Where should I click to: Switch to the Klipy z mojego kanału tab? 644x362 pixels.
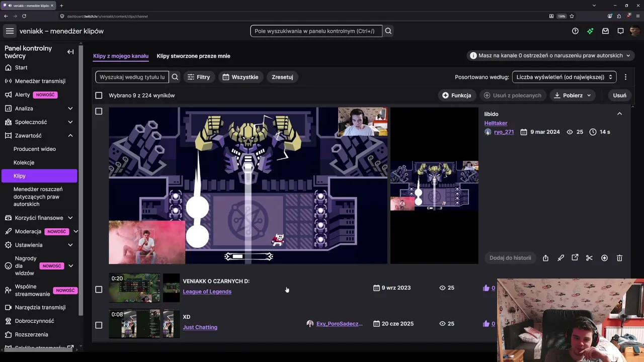121,56
